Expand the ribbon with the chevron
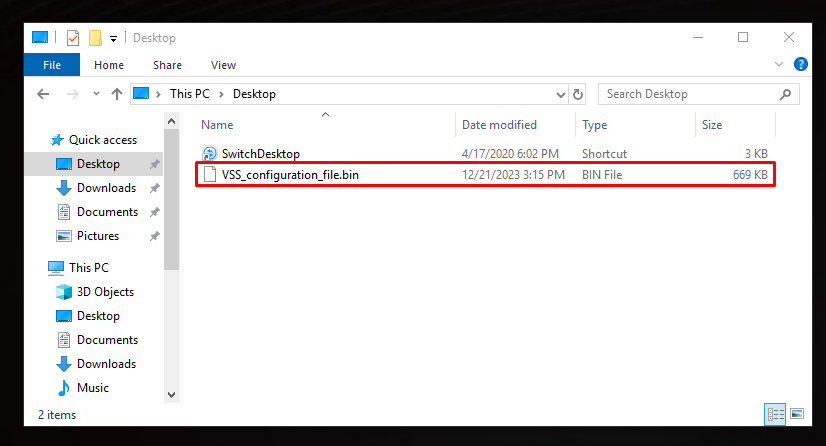 pos(779,64)
